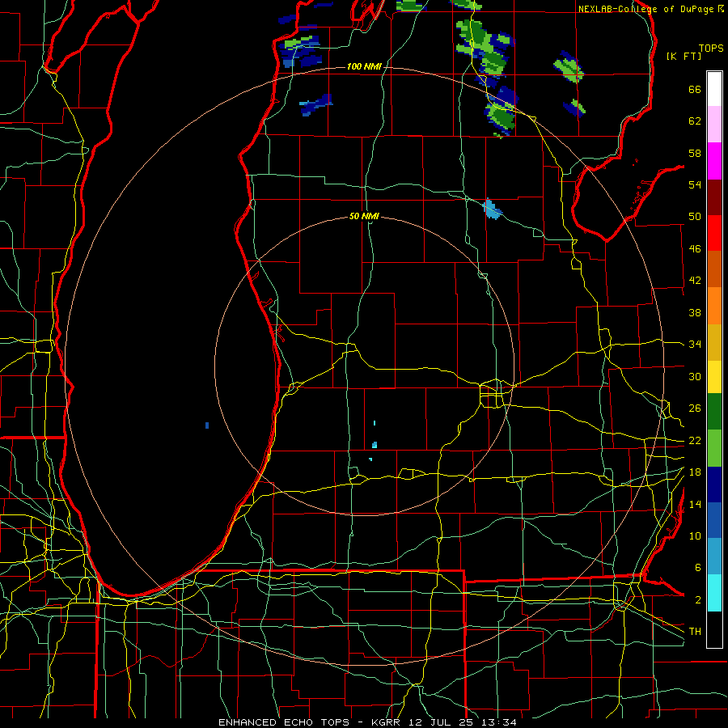
Task: Pick the dark orange legend swatch
Action: 714,269
